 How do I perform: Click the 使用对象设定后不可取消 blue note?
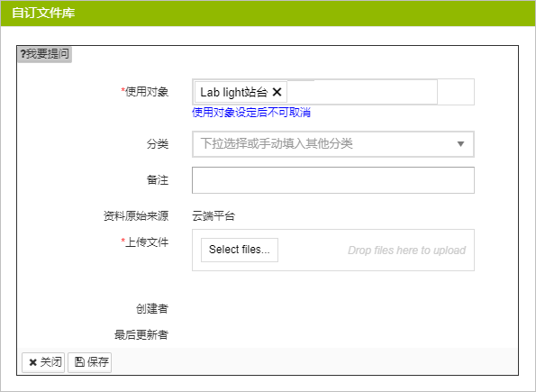251,113
